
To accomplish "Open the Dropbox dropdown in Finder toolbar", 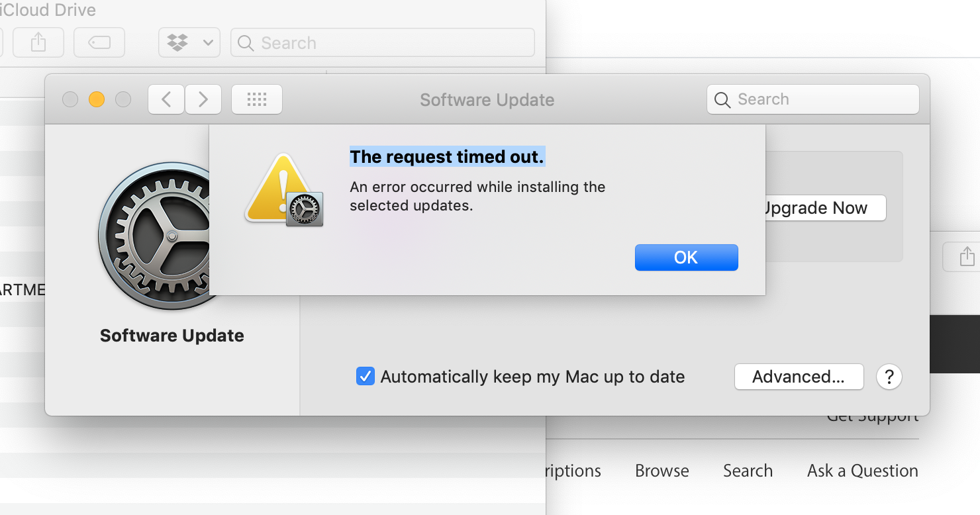I will 189,43.
